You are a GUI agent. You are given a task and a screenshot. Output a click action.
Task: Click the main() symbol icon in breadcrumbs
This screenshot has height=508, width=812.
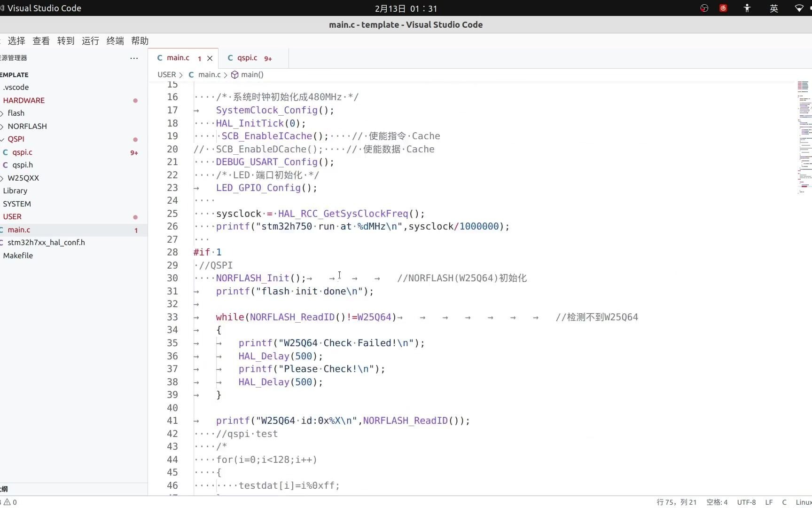[x=235, y=74]
